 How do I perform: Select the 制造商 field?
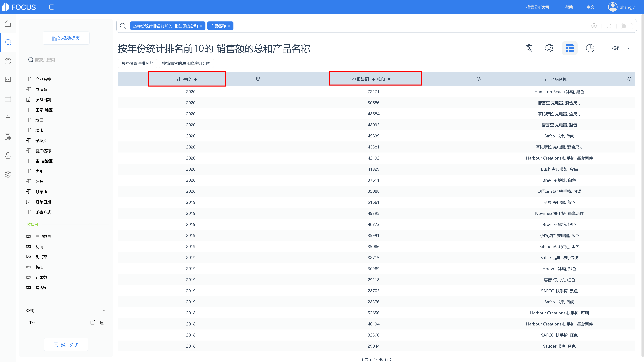point(41,89)
